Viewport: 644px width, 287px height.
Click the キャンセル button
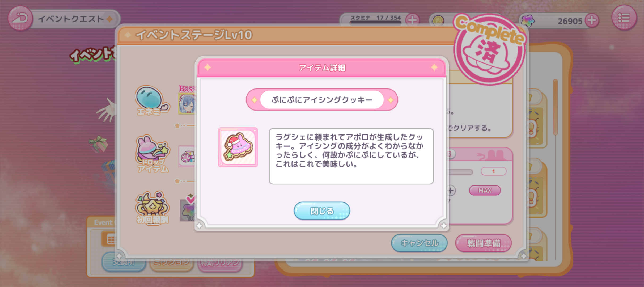419,243
